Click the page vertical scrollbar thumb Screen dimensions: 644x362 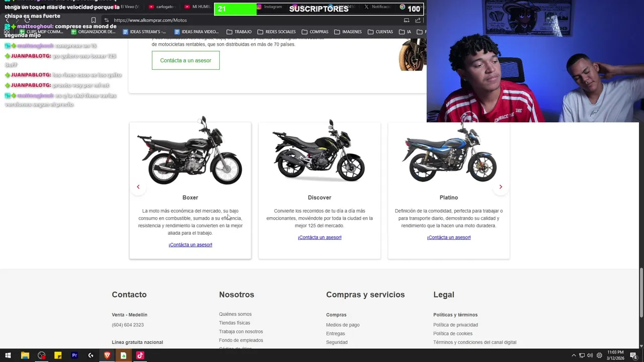point(641,293)
